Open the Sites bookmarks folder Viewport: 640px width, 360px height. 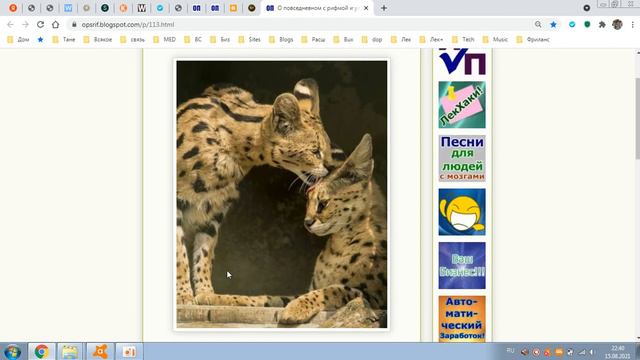click(250, 40)
